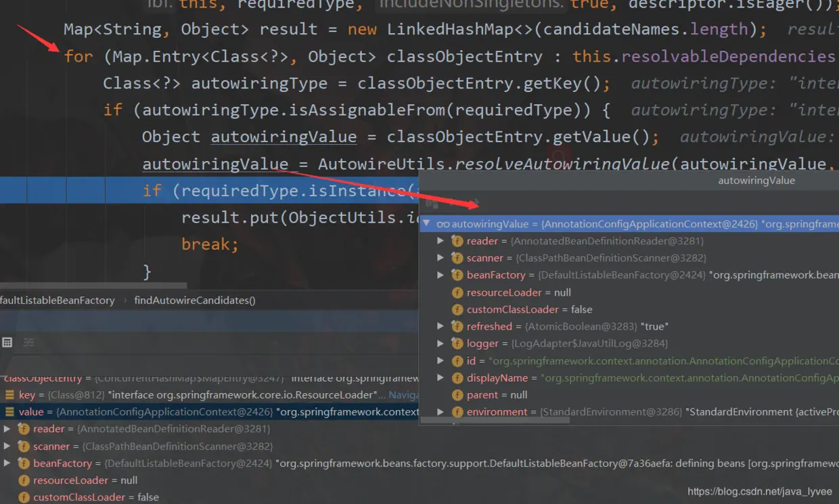Expand beanFactory node in autowiringValue popup
This screenshot has height=504, width=839.
pyautogui.click(x=440, y=275)
